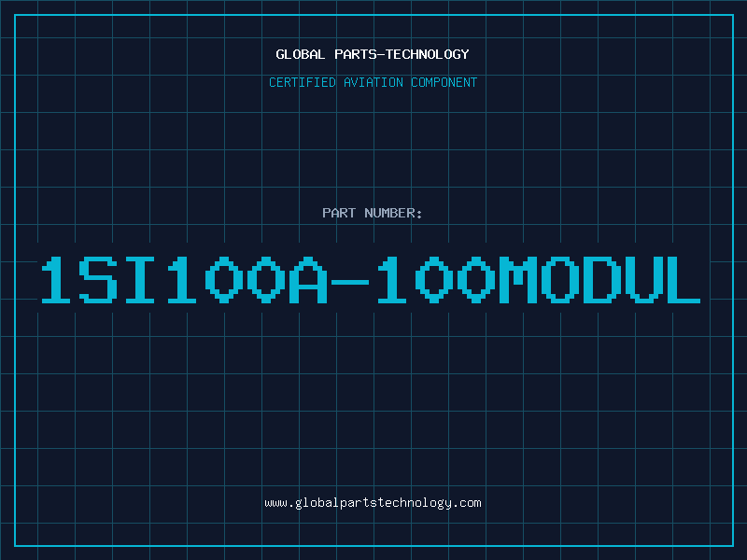This screenshot has height=560, width=747.
Task: Select the CERTIFIED AVIATION COMPONENT subtitle
Action: coord(373,82)
